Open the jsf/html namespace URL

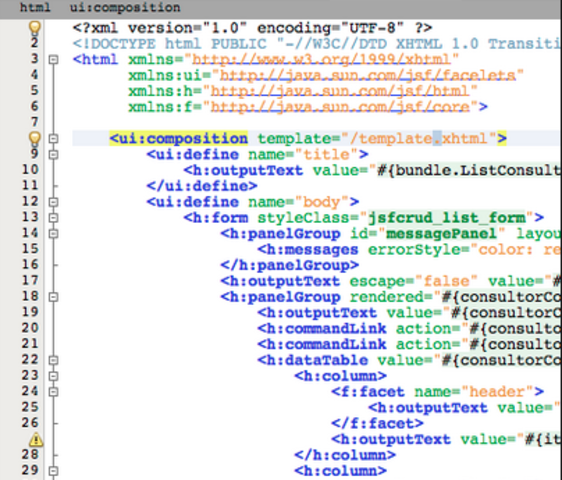coord(340,91)
